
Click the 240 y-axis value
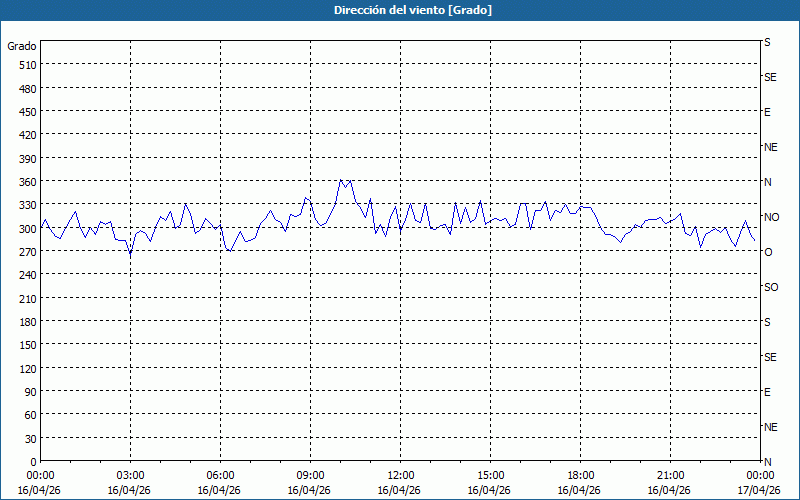tap(28, 275)
